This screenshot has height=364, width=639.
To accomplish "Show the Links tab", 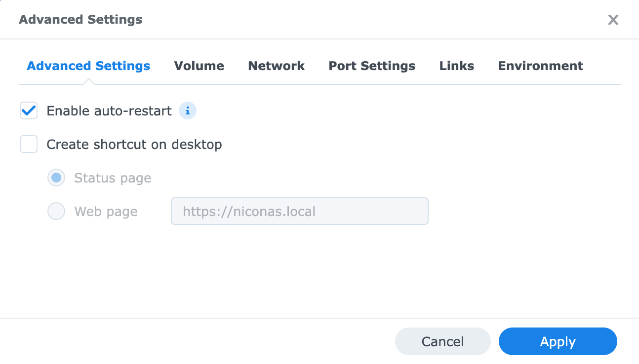I will click(456, 66).
